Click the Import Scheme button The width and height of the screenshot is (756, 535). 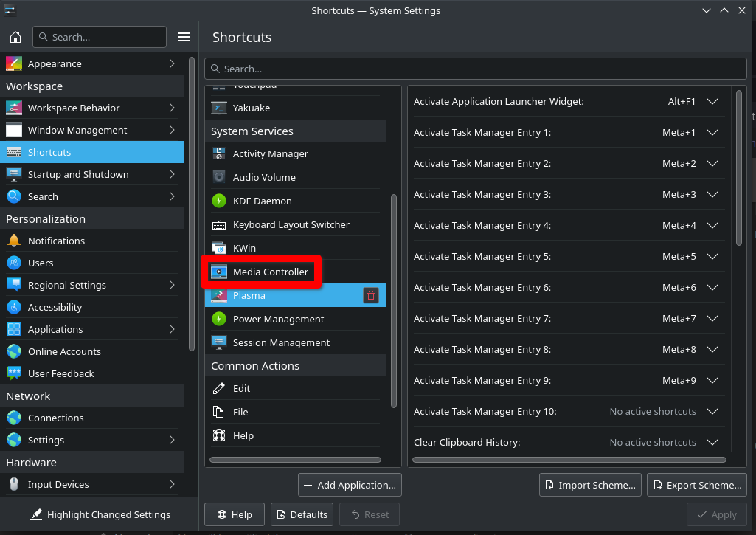[590, 485]
